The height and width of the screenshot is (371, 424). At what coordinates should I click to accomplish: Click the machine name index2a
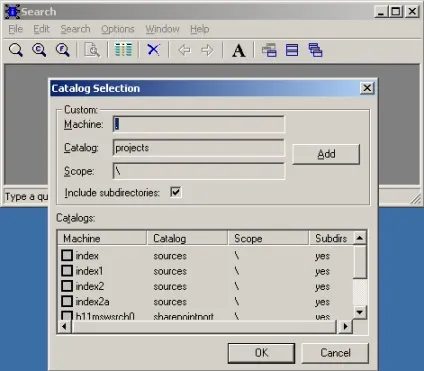coord(92,302)
